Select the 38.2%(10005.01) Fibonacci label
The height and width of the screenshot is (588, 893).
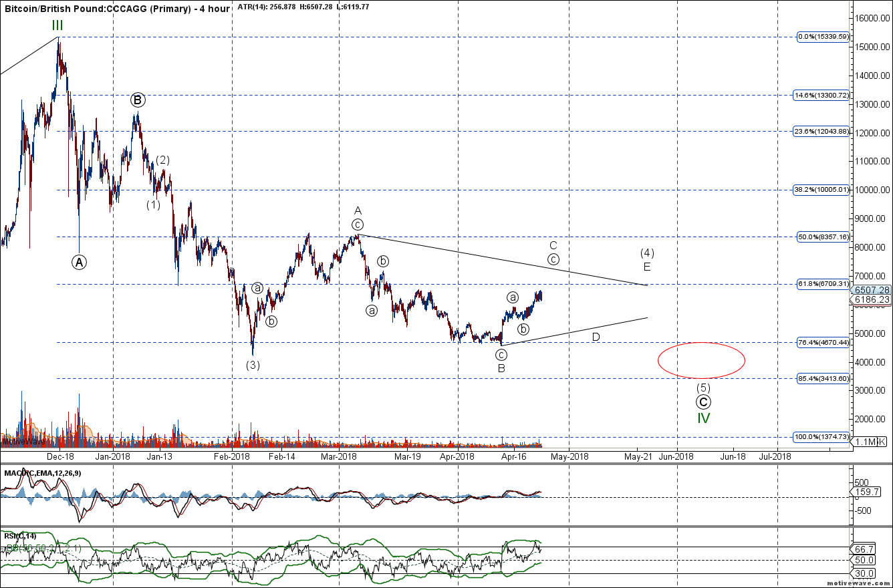point(822,189)
